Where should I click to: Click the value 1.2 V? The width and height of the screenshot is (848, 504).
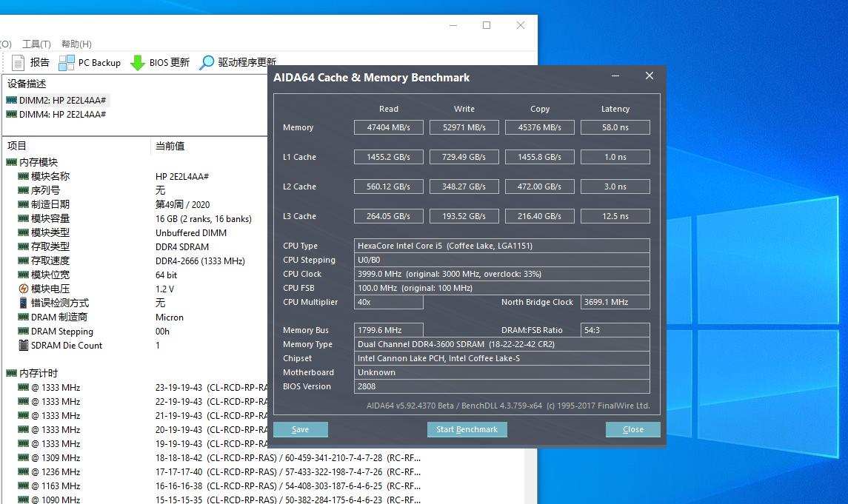164,289
